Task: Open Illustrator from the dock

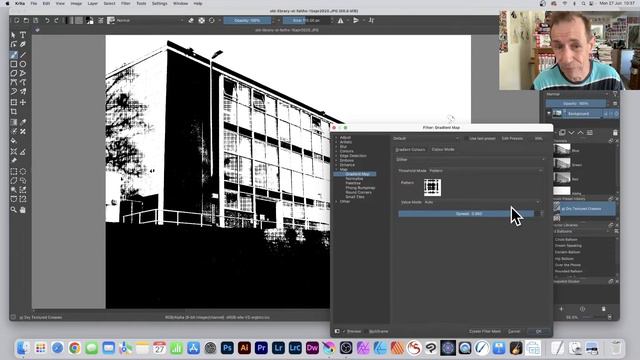Action: click(244, 348)
